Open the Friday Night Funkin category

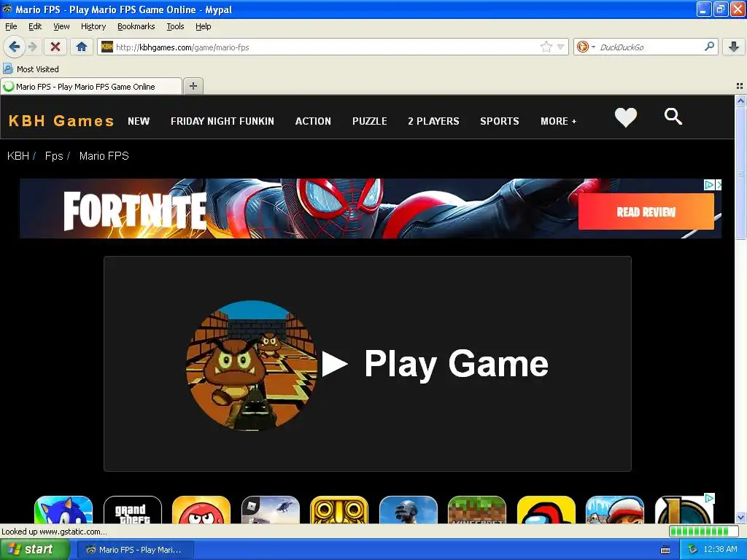222,121
